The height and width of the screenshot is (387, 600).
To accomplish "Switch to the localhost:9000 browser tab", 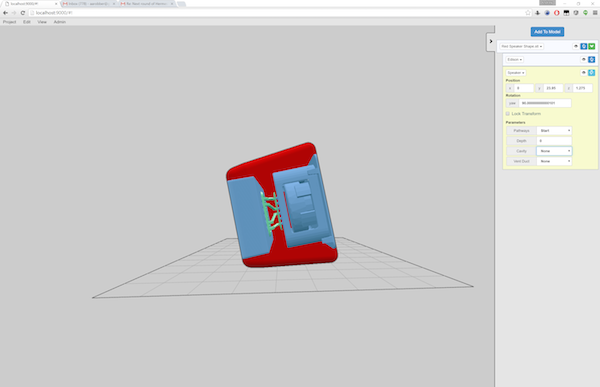I will point(30,4).
